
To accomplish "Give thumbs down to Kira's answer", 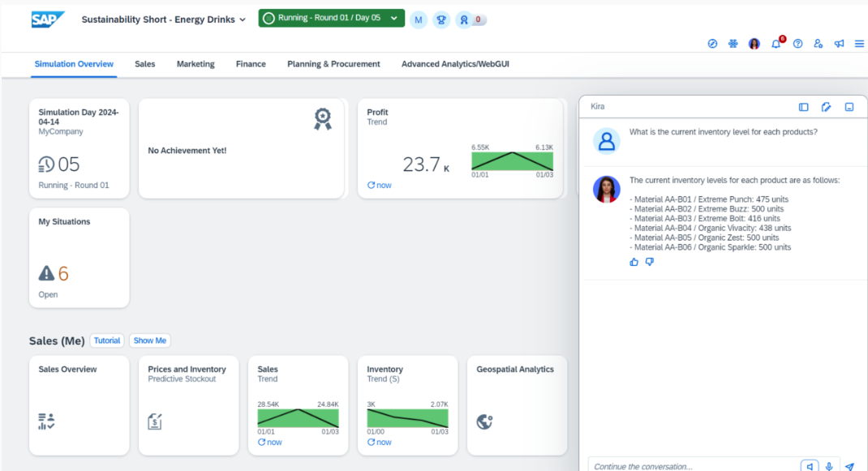I will click(649, 262).
